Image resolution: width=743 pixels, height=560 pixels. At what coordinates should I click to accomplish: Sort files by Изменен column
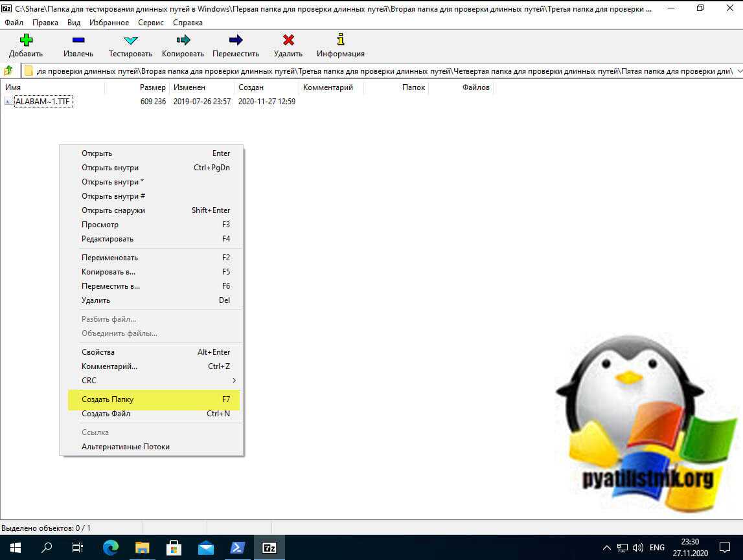tap(189, 87)
